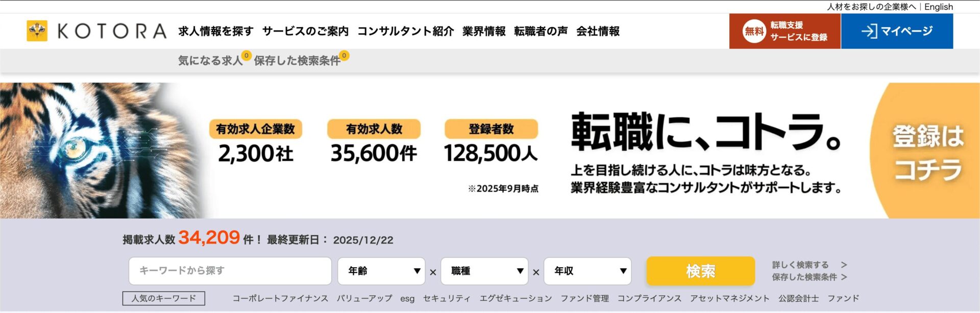980x313 pixels.
Task: Switch the site language to English
Action: [x=939, y=7]
